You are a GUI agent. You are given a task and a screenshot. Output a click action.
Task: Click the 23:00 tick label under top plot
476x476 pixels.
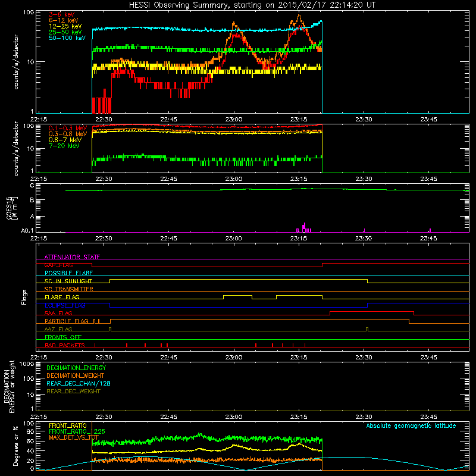(x=234, y=120)
